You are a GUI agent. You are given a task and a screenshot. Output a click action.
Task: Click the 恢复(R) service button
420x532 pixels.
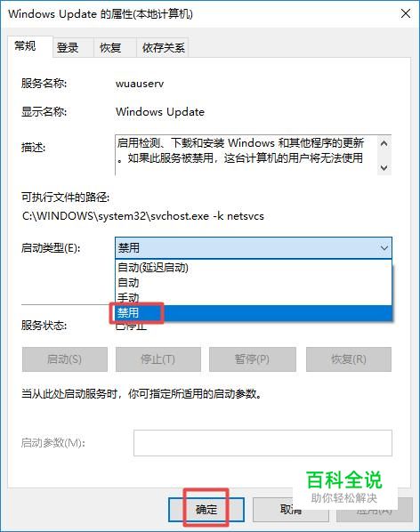pyautogui.click(x=349, y=359)
